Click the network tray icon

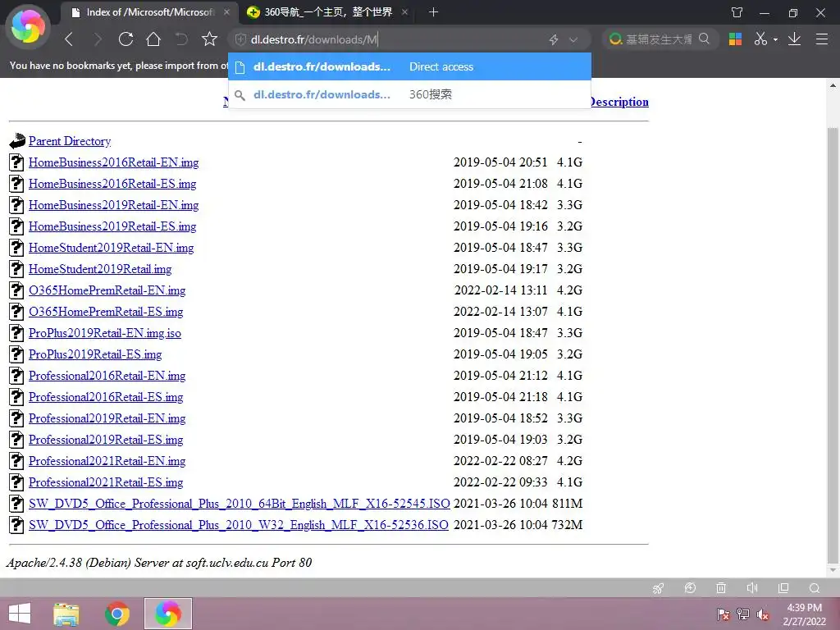(x=743, y=614)
